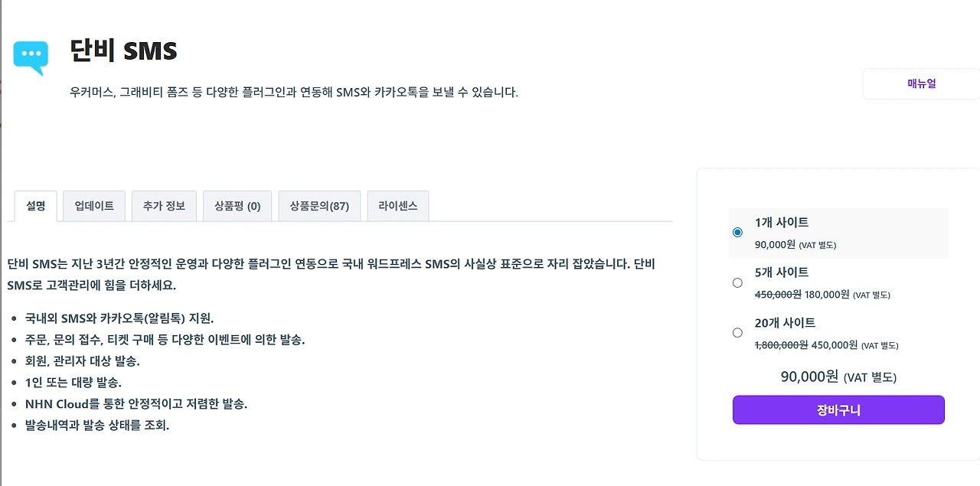The width and height of the screenshot is (980, 486).
Task: Click the discounted 180,000원 price text
Action: (x=827, y=295)
